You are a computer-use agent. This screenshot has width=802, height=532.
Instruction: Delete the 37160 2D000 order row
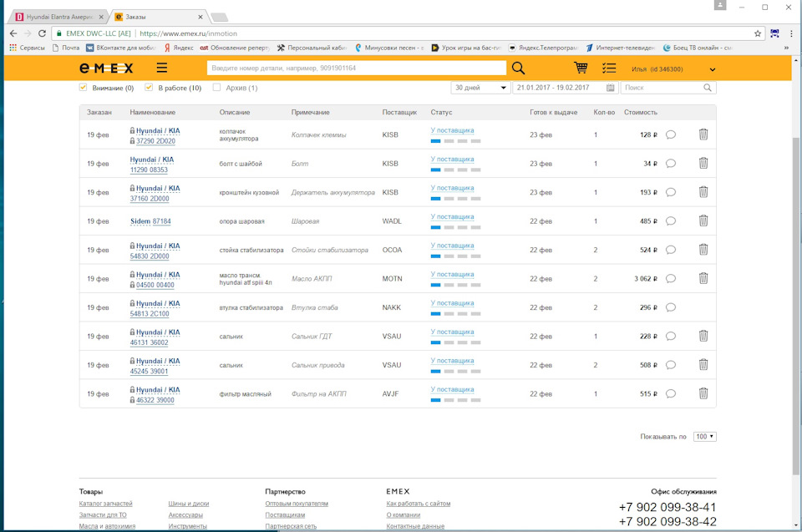(x=703, y=192)
